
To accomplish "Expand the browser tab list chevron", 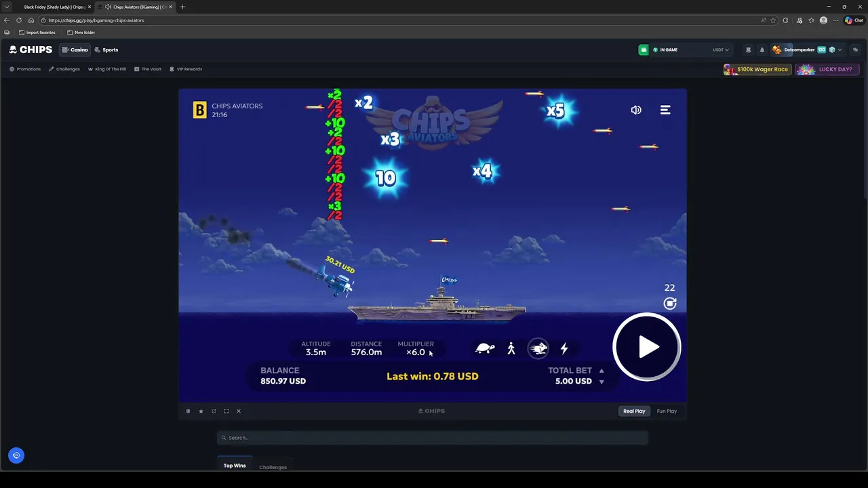I will pyautogui.click(x=6, y=7).
